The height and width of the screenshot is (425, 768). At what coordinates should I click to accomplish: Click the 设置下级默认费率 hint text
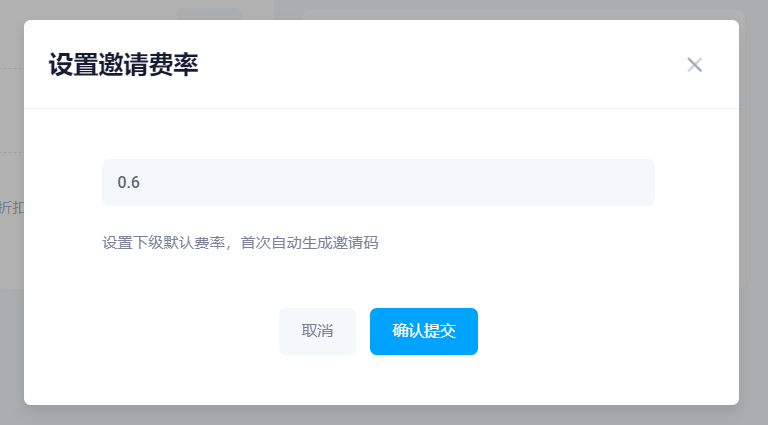coord(240,243)
